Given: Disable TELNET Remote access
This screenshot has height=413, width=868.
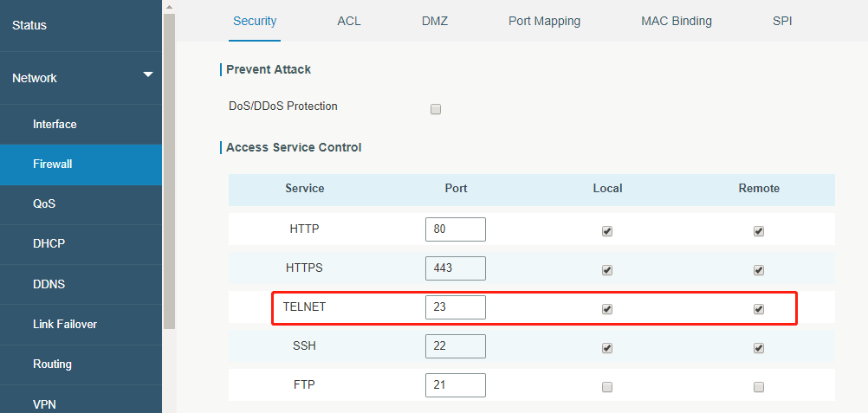Looking at the screenshot, I should point(759,309).
